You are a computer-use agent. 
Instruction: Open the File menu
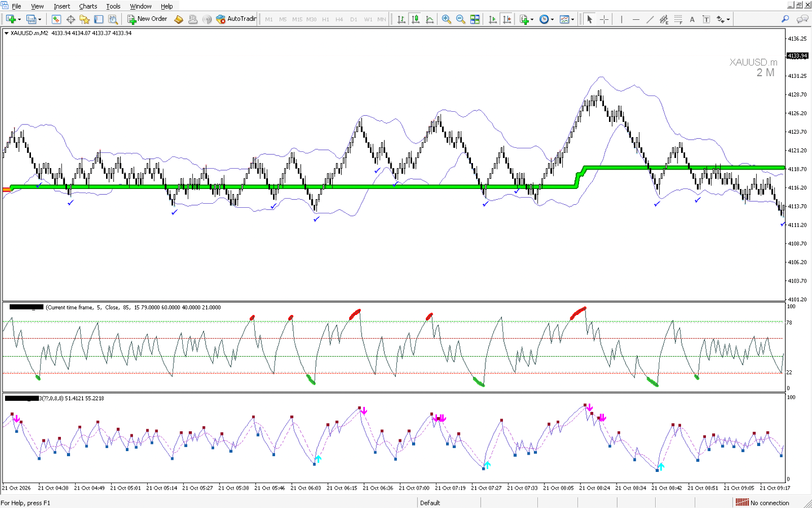point(16,6)
